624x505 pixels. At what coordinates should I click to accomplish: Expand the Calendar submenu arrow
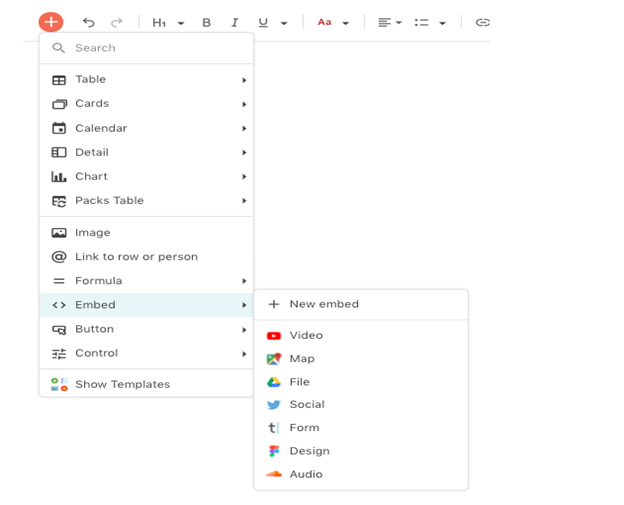[x=244, y=129]
